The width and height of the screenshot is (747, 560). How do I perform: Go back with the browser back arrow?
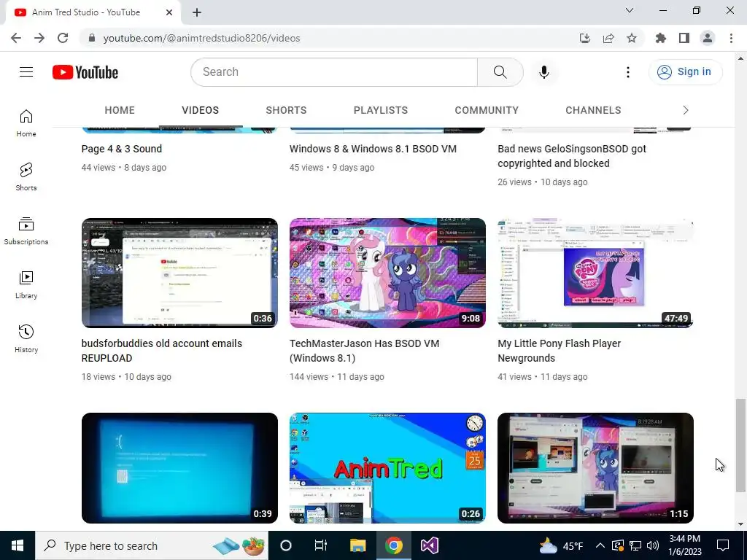point(16,38)
